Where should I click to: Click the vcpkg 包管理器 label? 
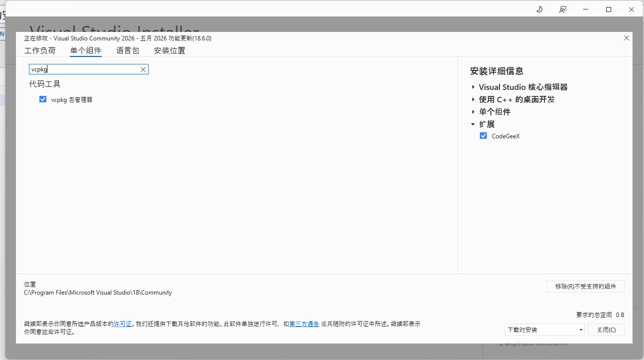(x=72, y=99)
